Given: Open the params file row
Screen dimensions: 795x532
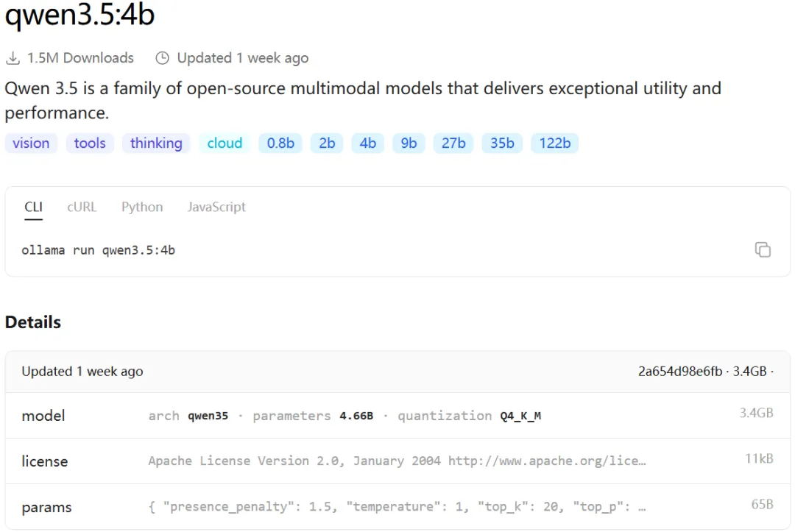Looking at the screenshot, I should click(x=397, y=507).
